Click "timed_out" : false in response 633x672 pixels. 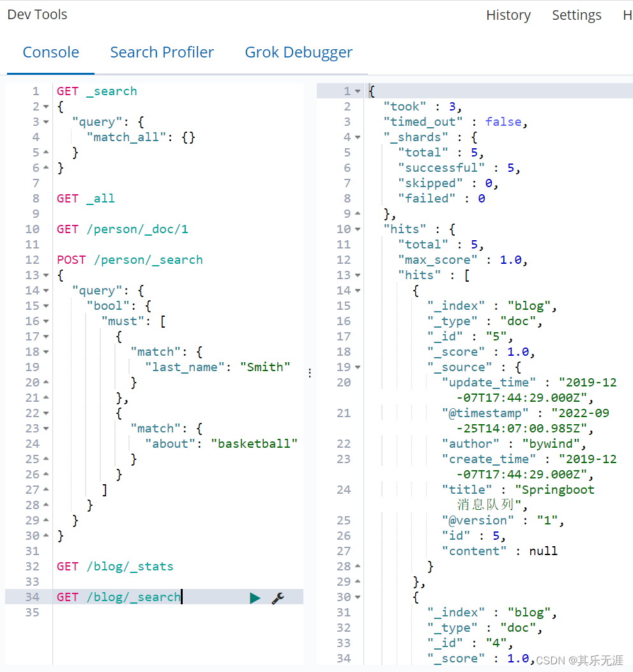(x=455, y=122)
